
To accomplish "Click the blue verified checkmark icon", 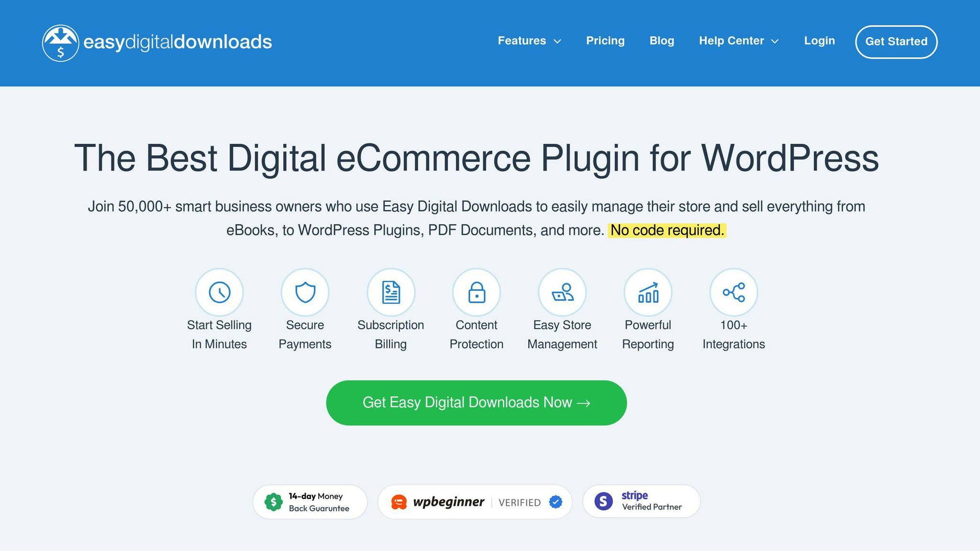I will point(556,502).
